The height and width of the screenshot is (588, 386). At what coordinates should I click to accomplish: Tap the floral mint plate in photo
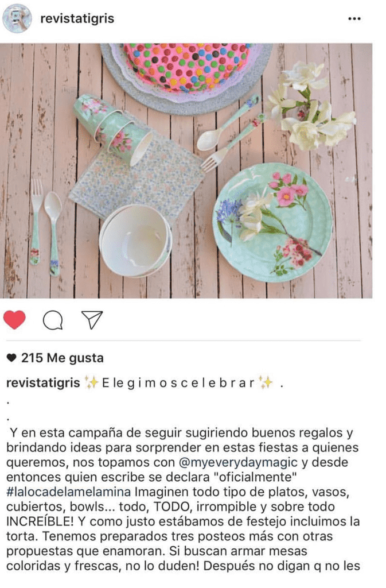(x=272, y=223)
